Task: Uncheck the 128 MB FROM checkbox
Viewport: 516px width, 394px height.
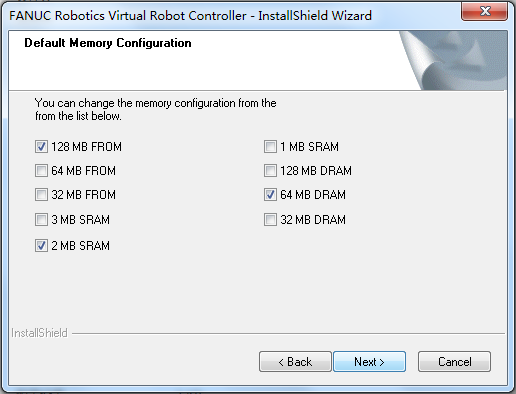Action: (41, 146)
